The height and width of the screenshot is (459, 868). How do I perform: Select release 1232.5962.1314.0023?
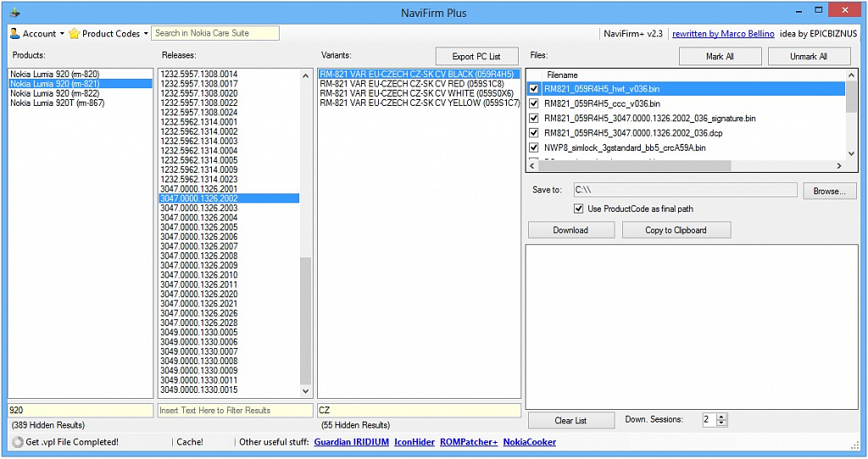(x=229, y=180)
